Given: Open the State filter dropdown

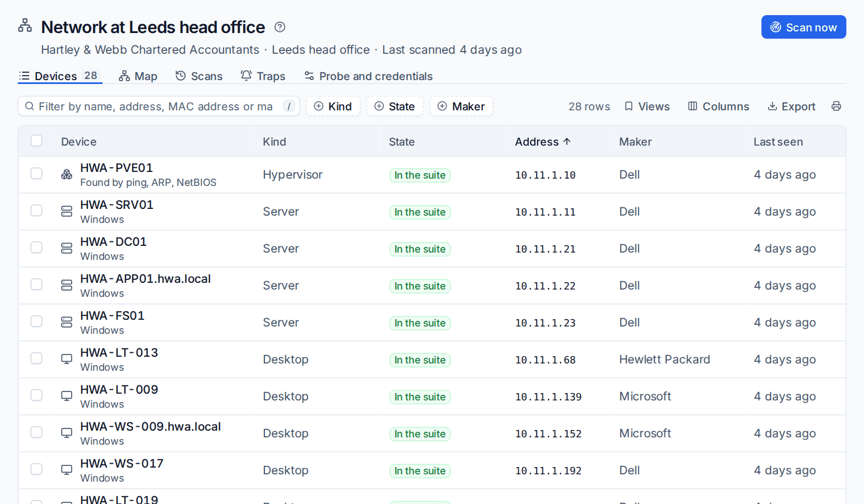Looking at the screenshot, I should click(x=394, y=106).
